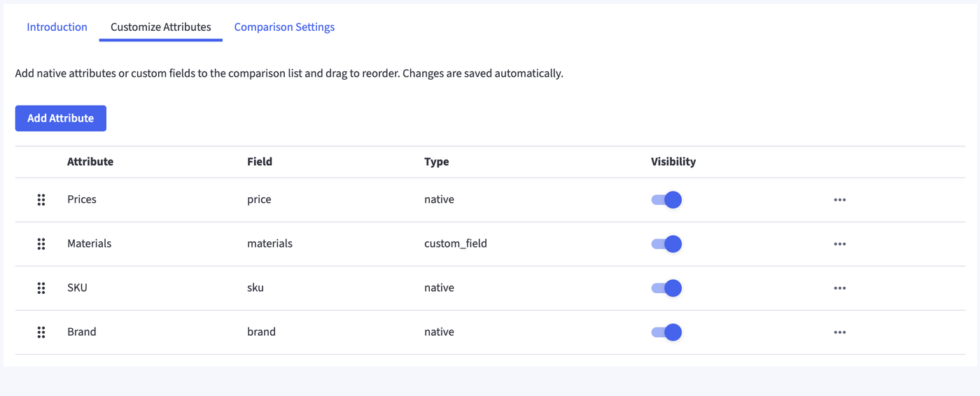Click the description text about saved changes
The image size is (980, 396).
tap(289, 73)
